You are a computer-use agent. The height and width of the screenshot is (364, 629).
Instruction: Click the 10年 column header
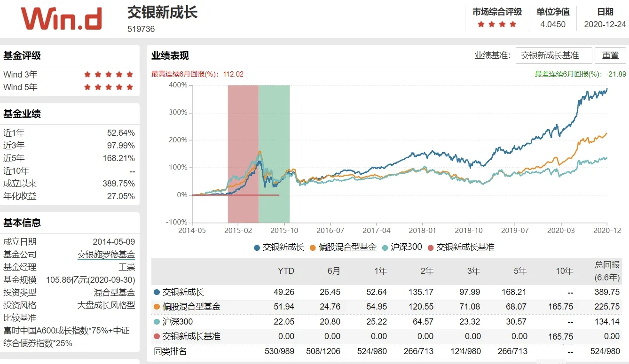pos(564,271)
